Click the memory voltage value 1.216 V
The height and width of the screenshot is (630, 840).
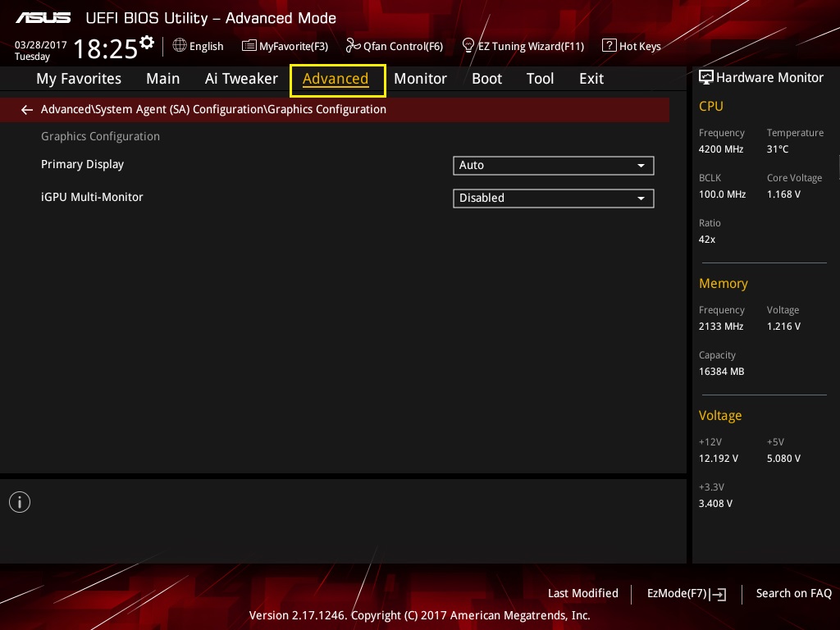point(783,326)
